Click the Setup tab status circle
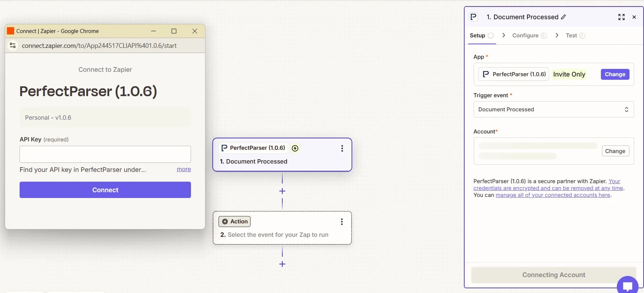644x293 pixels. pos(491,36)
